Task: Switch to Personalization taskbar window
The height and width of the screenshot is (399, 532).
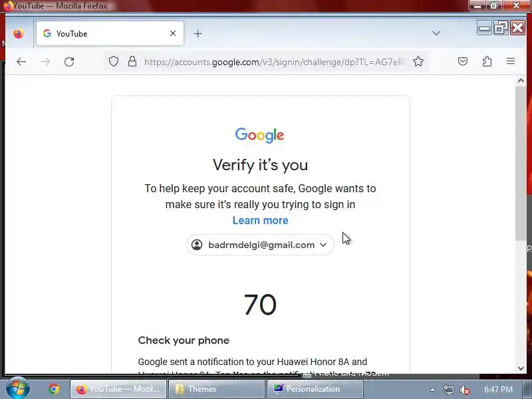Action: click(x=315, y=389)
